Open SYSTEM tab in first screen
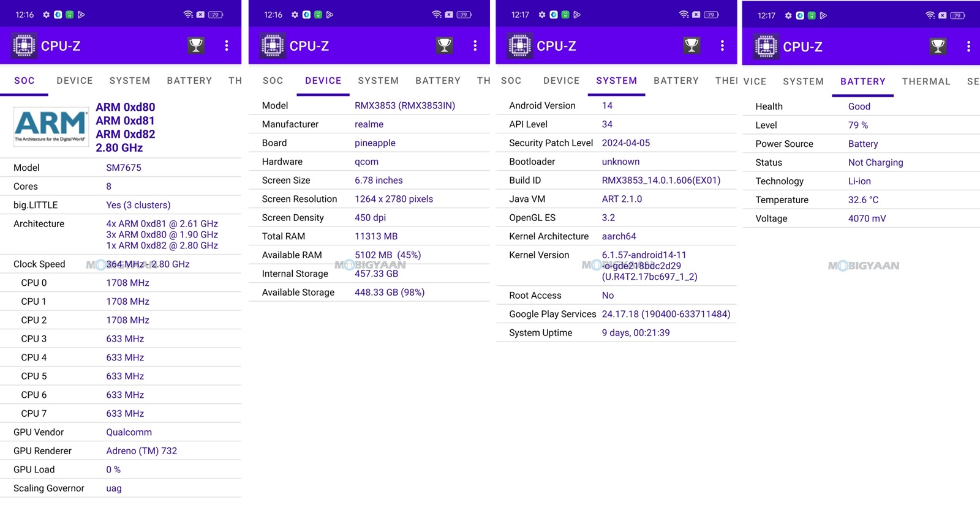Screen dimensions: 980x530 click(130, 81)
